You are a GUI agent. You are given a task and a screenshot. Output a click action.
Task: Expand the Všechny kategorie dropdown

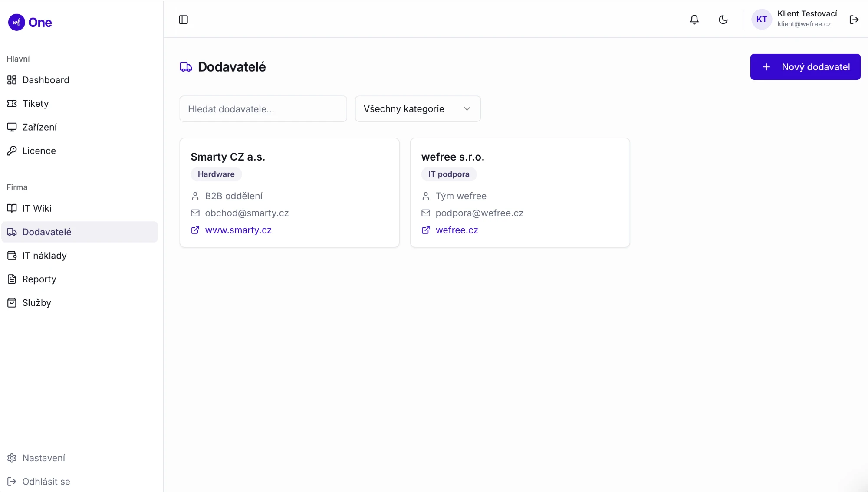pos(418,109)
